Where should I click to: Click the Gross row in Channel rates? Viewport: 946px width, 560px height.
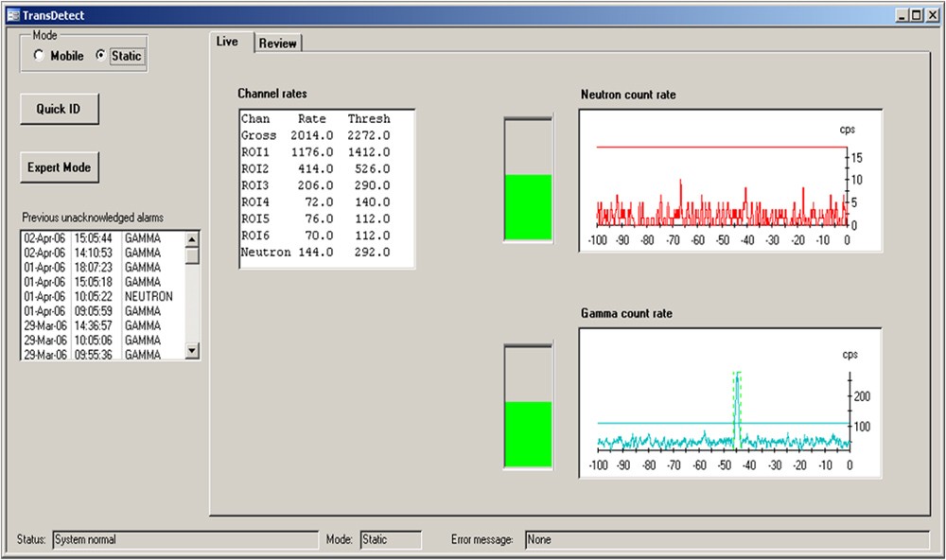pos(317,135)
